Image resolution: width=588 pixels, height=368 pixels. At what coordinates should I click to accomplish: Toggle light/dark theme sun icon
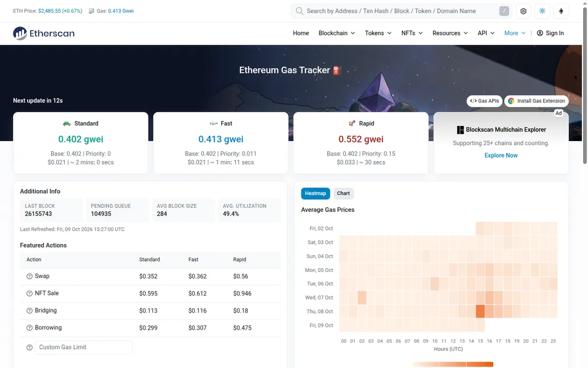coord(542,11)
